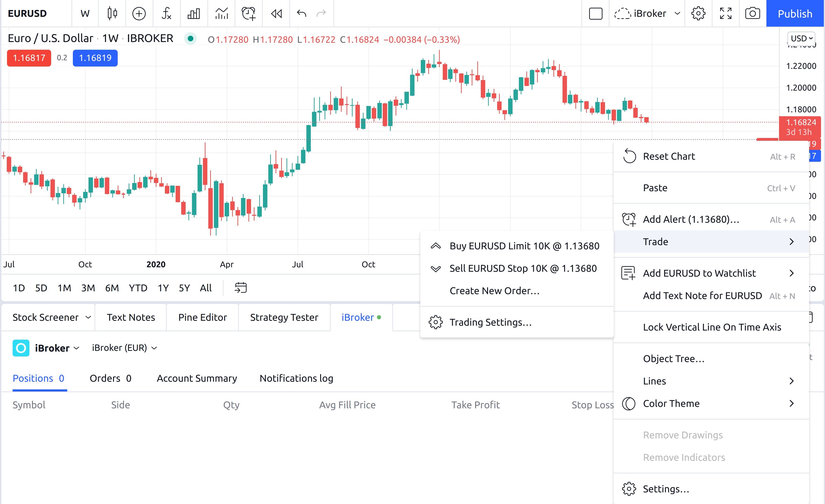
Task: Take a chart snapshot with camera icon
Action: click(752, 13)
